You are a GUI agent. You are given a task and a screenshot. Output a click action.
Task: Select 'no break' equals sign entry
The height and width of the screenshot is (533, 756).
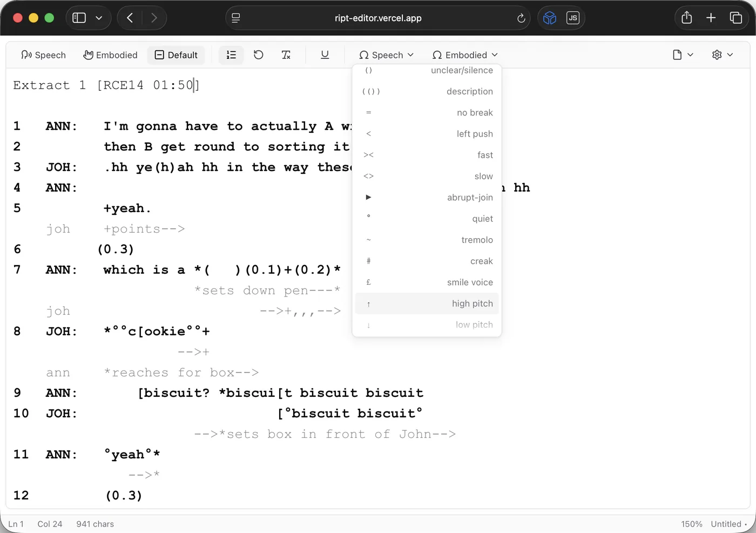pyautogui.click(x=427, y=113)
